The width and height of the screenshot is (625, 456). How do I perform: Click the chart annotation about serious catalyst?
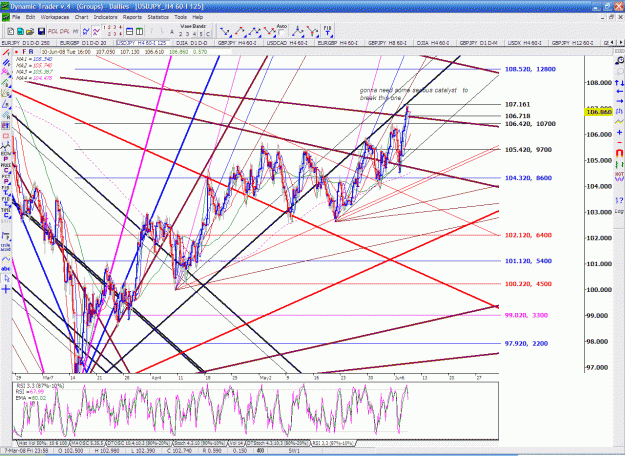414,94
